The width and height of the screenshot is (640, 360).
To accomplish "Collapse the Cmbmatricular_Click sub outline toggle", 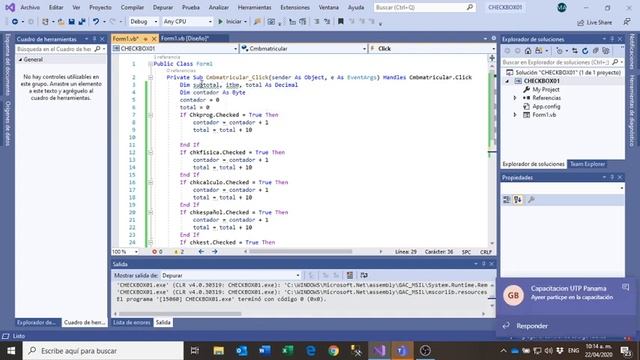I will (x=151, y=78).
